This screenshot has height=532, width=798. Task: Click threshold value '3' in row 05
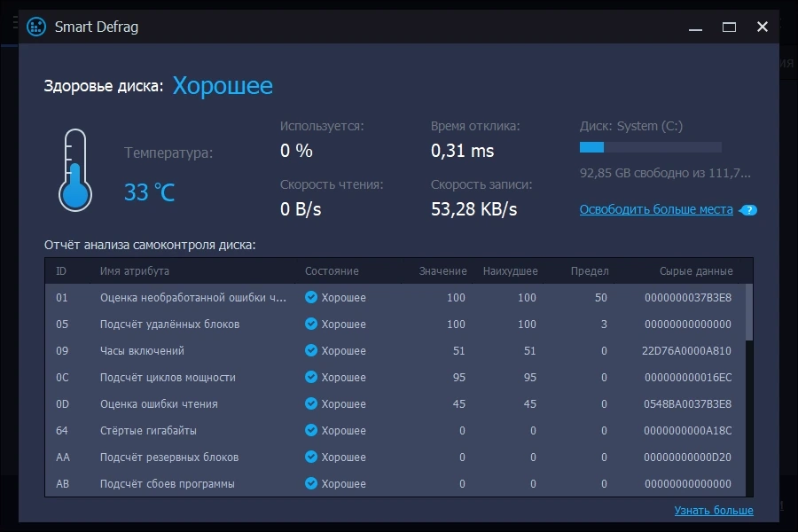click(604, 324)
